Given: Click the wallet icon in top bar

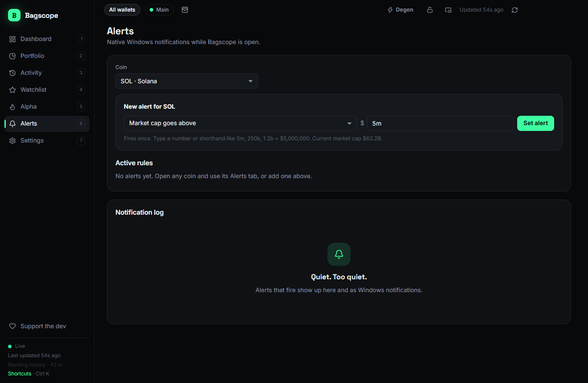Looking at the screenshot, I should 448,10.
